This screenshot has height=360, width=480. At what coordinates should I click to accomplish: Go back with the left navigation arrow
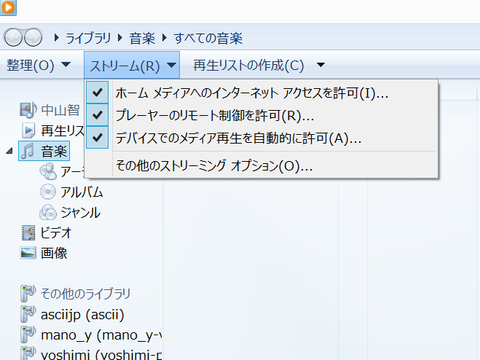pos(13,37)
